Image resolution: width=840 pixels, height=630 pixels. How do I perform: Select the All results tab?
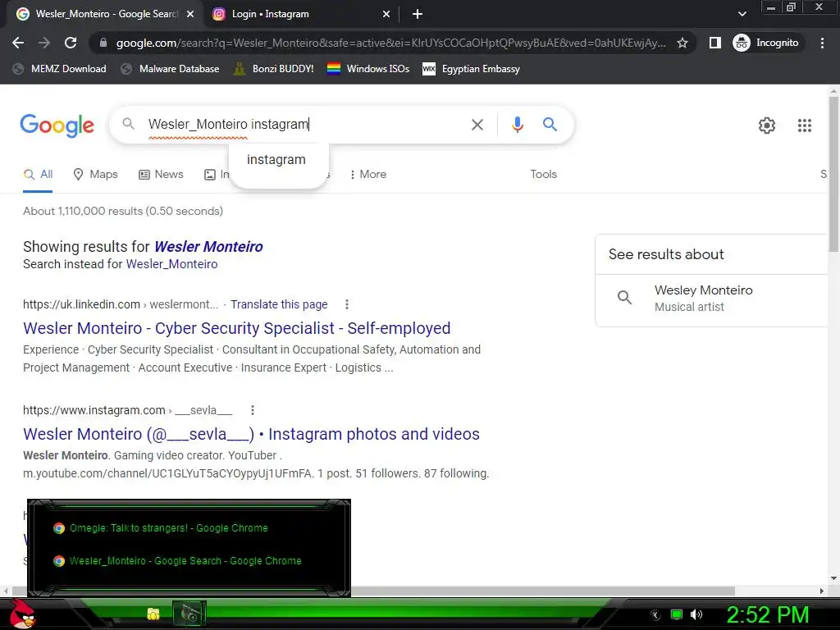pyautogui.click(x=38, y=175)
